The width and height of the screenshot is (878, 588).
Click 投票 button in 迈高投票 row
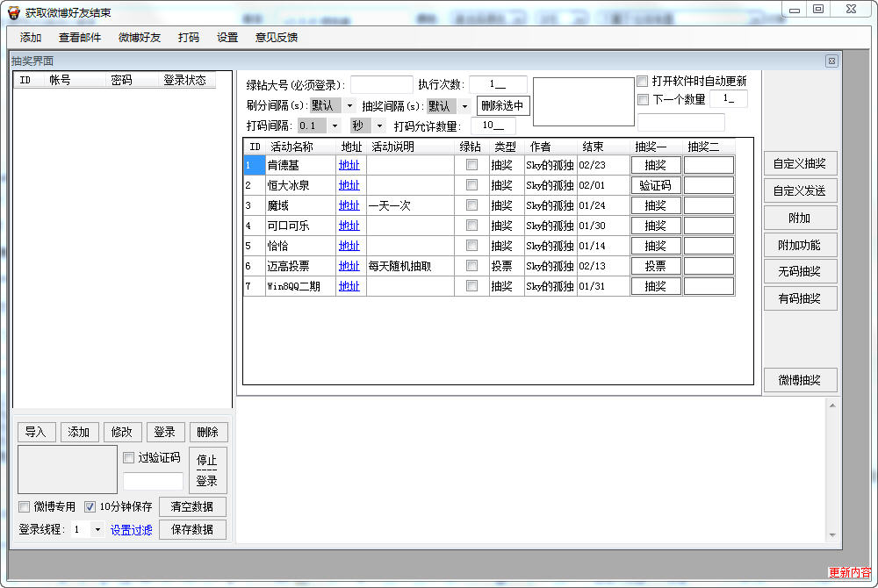point(656,266)
